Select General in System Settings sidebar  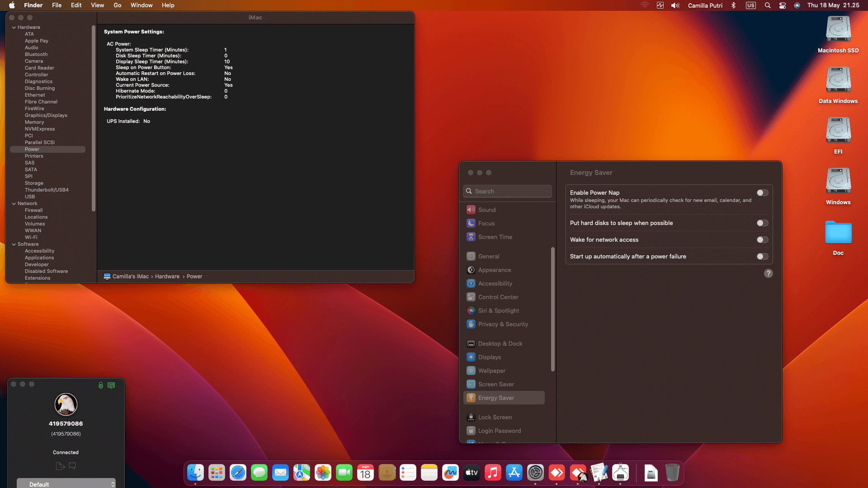tap(504, 256)
